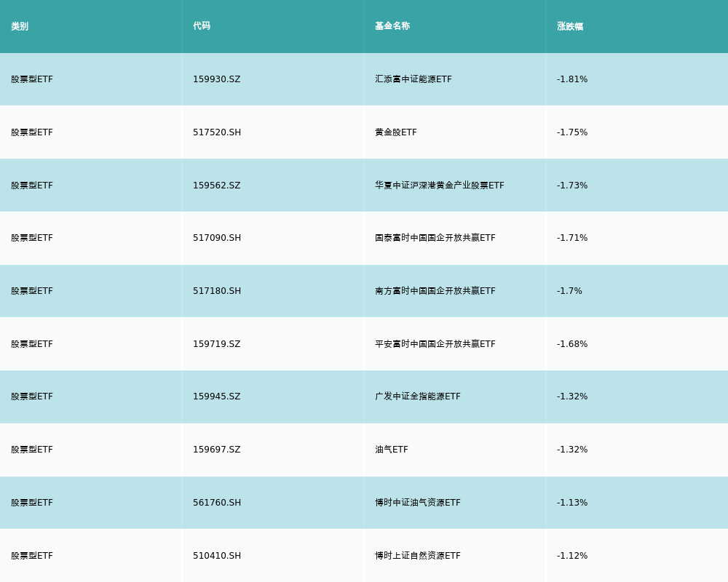Click 股票型ETF in the 159945.SZ row

[32, 396]
